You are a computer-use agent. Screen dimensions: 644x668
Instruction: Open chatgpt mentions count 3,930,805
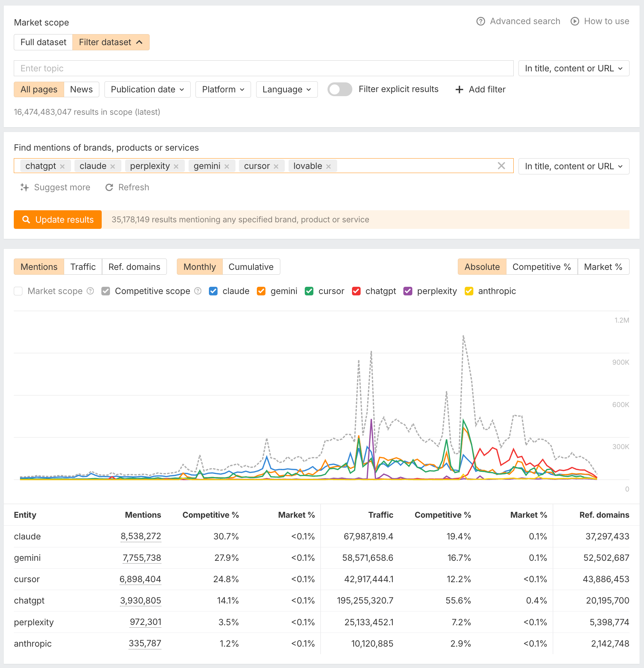click(140, 600)
